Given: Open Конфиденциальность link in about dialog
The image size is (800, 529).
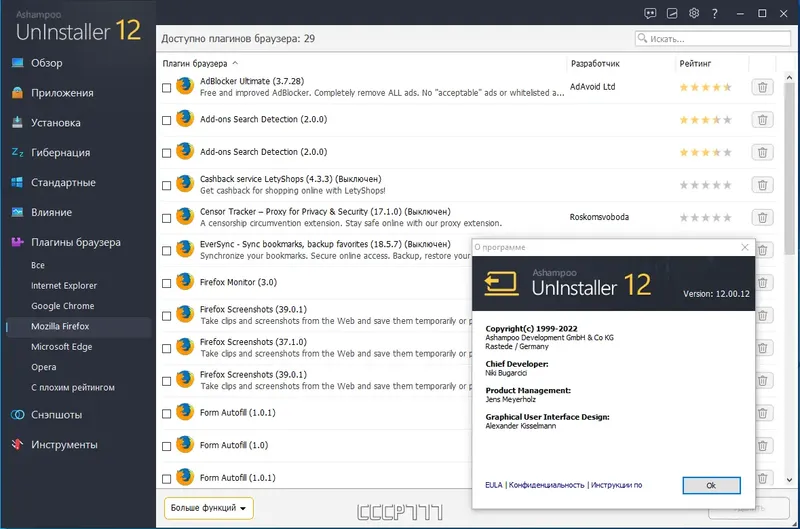Looking at the screenshot, I should [x=546, y=485].
